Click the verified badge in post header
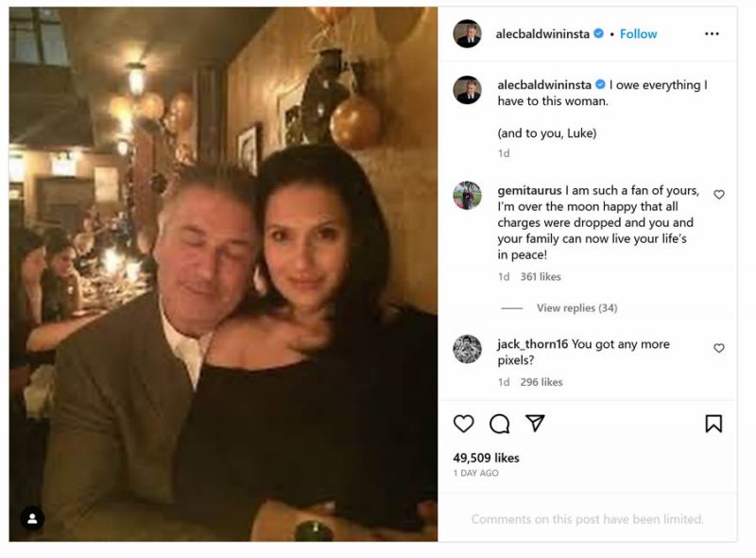Image resolution: width=756 pixels, height=558 pixels. pyautogui.click(x=598, y=34)
